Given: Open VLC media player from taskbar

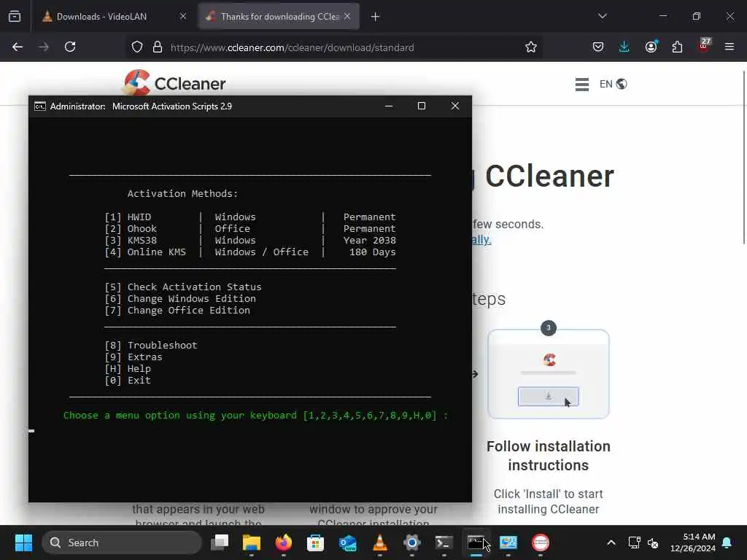Looking at the screenshot, I should click(379, 542).
